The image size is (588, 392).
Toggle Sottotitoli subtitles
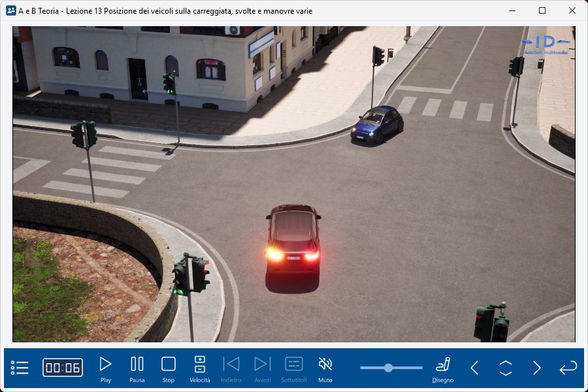pyautogui.click(x=294, y=368)
